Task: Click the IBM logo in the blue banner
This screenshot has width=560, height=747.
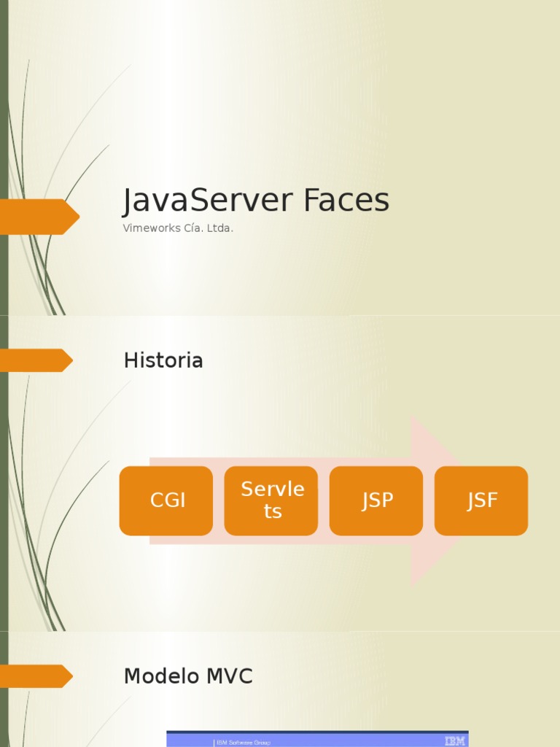Action: pyautogui.click(x=454, y=741)
